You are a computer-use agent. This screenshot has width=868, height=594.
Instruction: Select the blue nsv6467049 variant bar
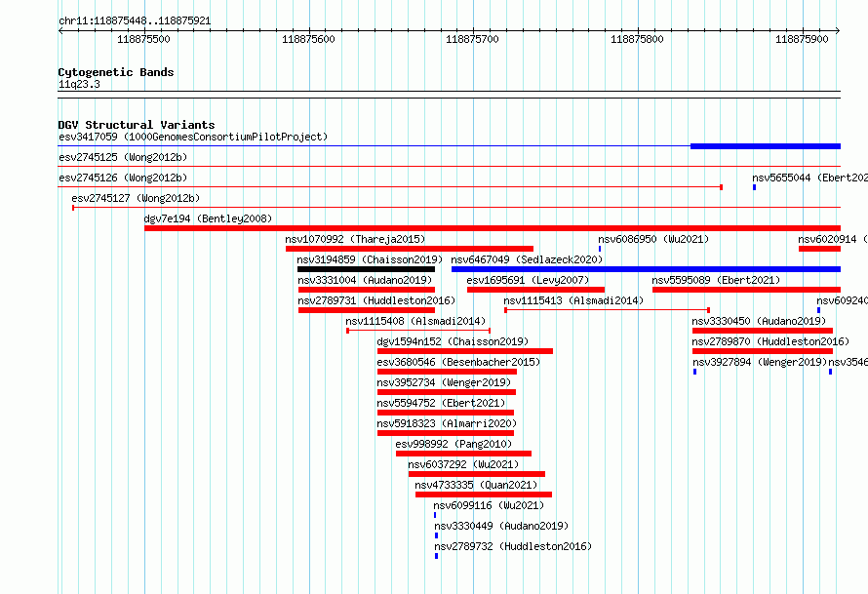tap(646, 269)
